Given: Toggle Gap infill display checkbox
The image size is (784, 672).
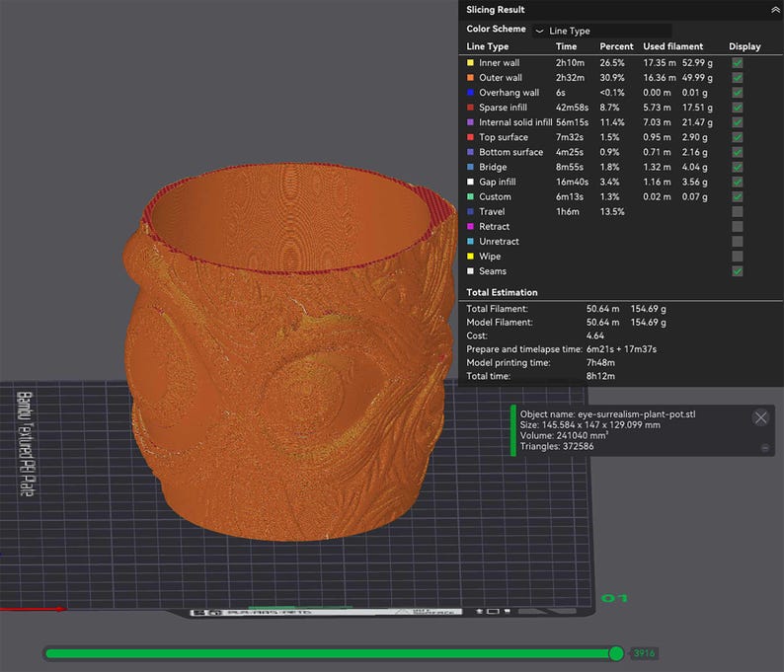Looking at the screenshot, I should point(737,182).
